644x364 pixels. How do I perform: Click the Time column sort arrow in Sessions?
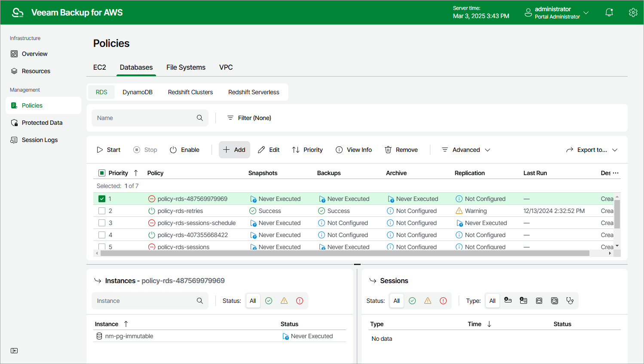pos(489,324)
